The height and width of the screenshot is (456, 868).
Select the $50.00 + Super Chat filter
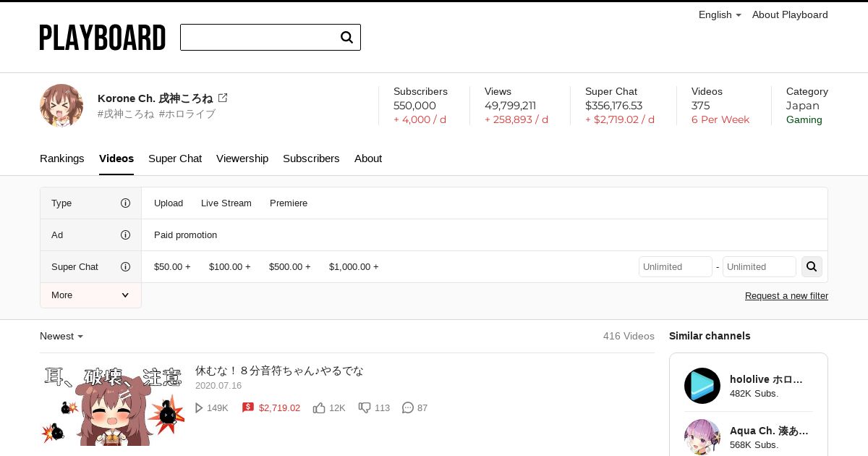click(172, 267)
